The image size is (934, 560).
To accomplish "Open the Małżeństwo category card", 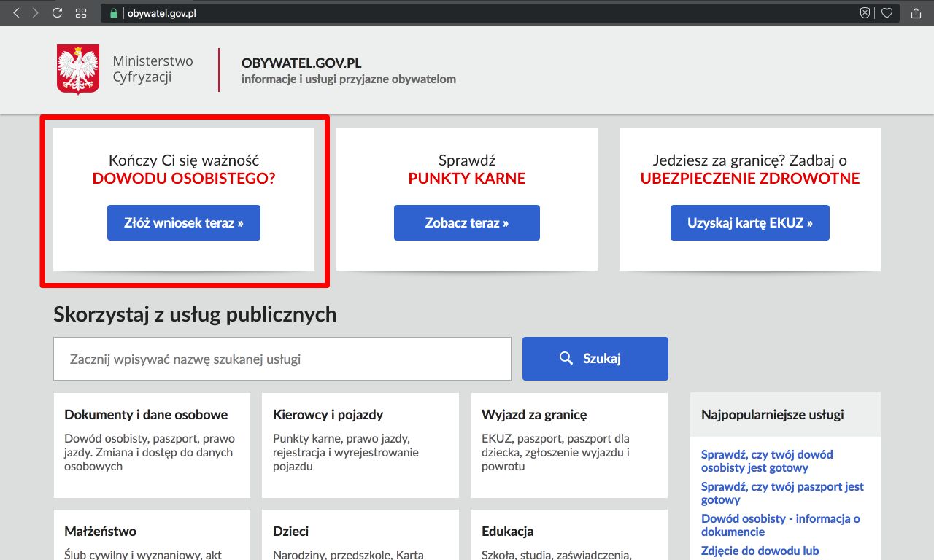I will click(152, 535).
